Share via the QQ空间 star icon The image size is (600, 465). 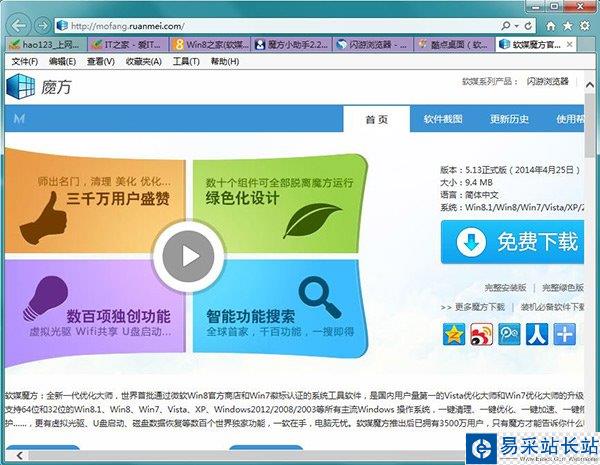454,334
